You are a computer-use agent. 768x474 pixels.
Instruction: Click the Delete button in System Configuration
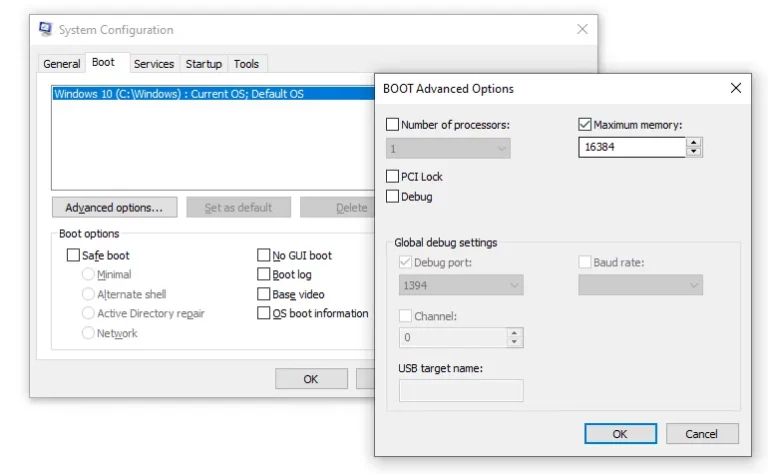338,207
